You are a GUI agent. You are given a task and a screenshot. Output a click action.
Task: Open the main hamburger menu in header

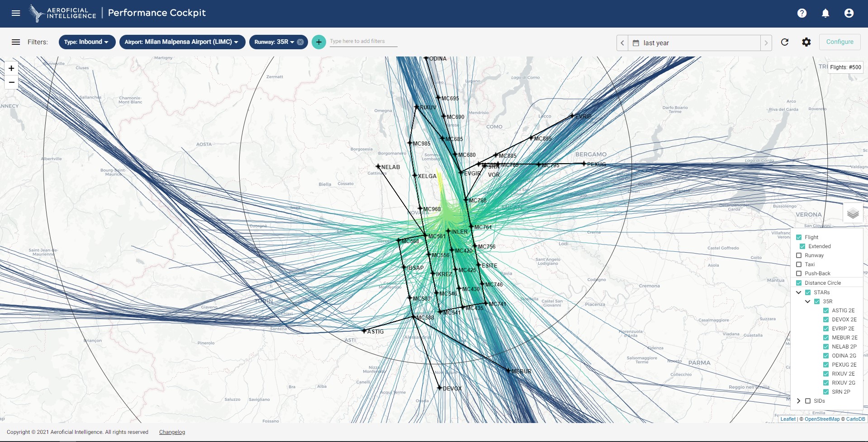point(16,13)
